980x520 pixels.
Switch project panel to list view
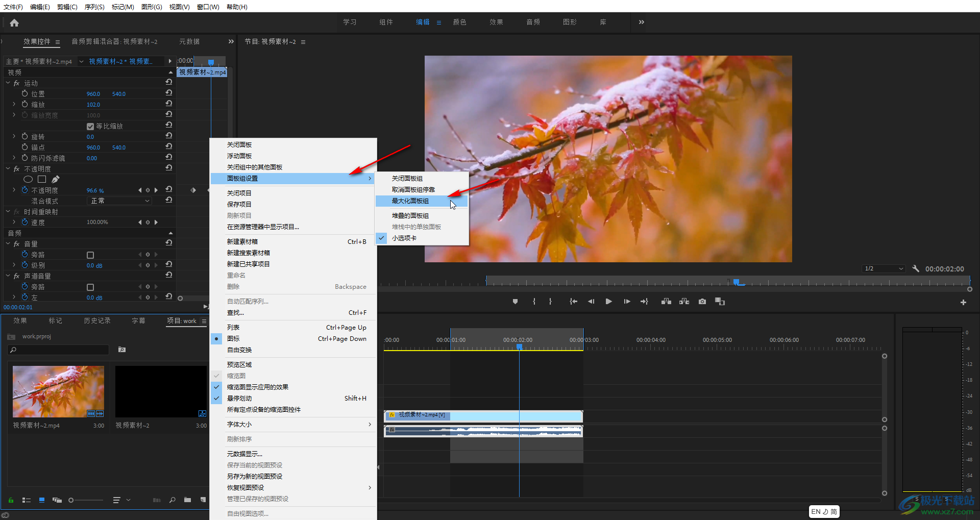coord(27,500)
